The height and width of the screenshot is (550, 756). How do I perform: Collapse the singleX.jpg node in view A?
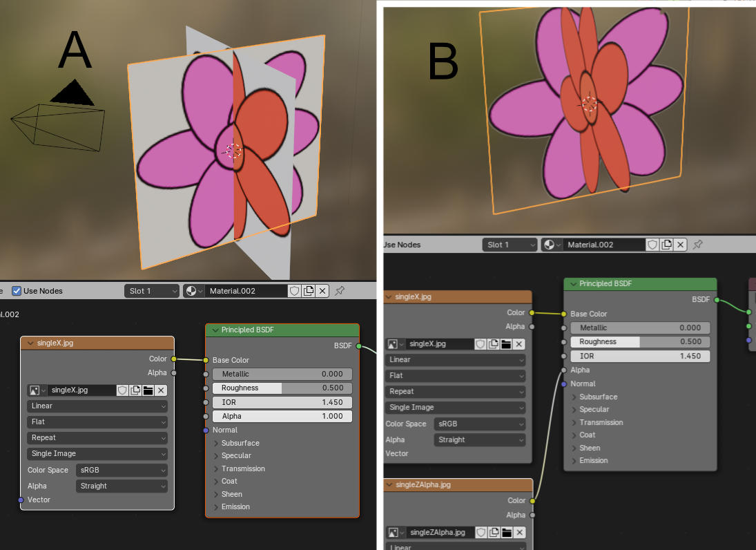pyautogui.click(x=30, y=343)
